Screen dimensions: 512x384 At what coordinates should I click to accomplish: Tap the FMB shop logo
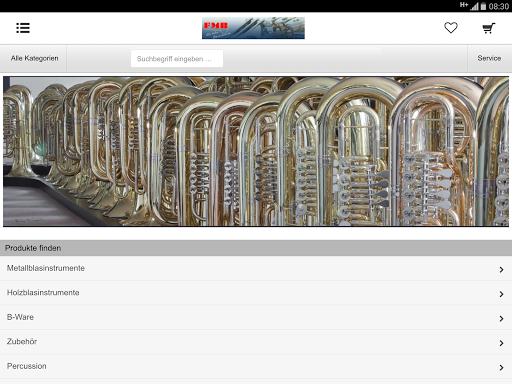pyautogui.click(x=253, y=28)
